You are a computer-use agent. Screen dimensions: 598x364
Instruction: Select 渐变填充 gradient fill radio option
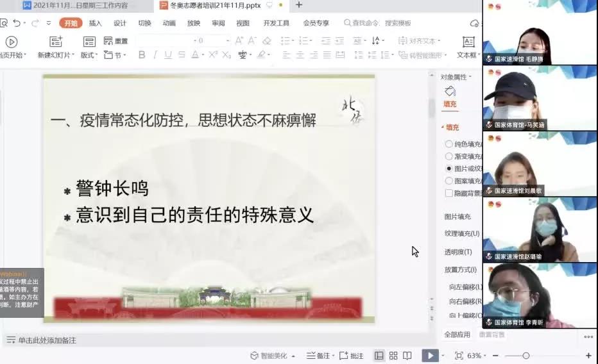pyautogui.click(x=449, y=156)
